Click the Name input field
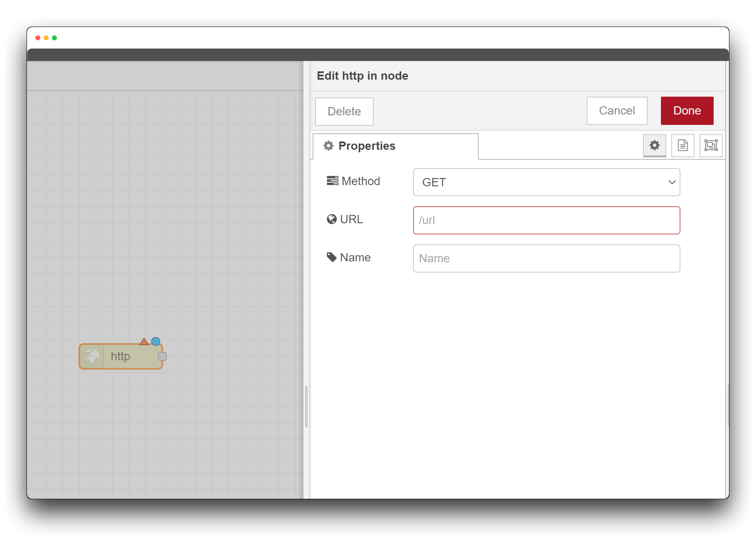 point(546,259)
